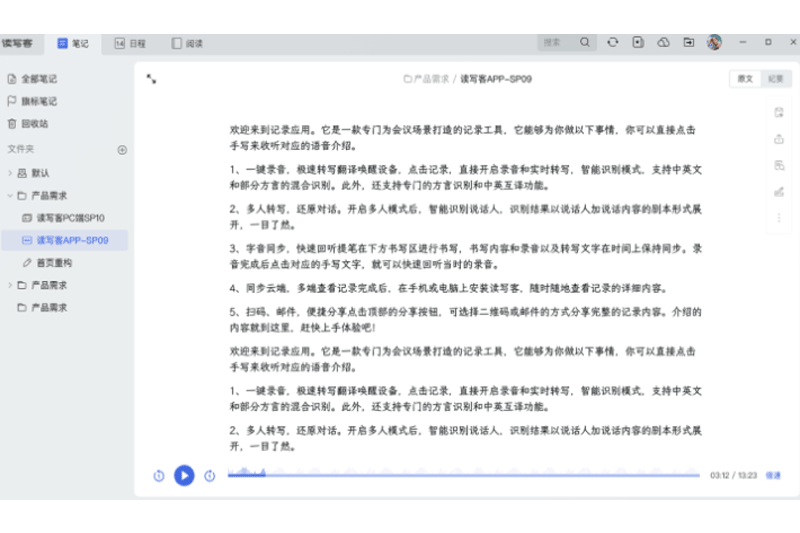
Task: Click the new note icon in top toolbar
Action: 638,43
